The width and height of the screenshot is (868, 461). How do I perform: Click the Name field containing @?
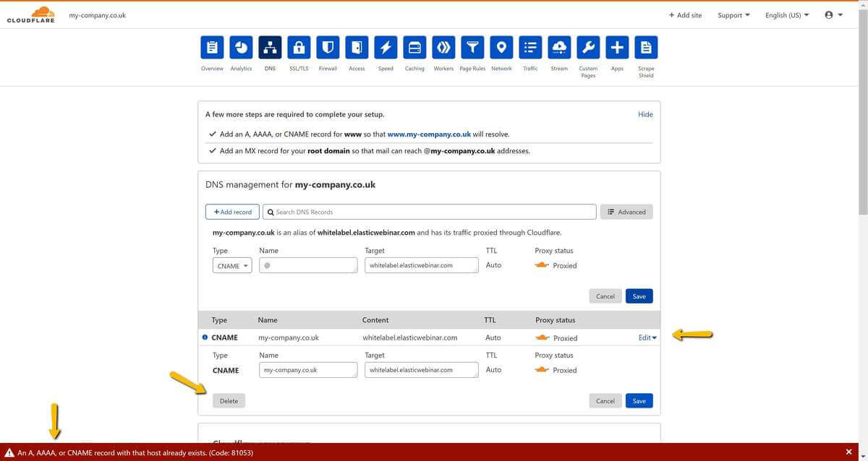coord(308,266)
